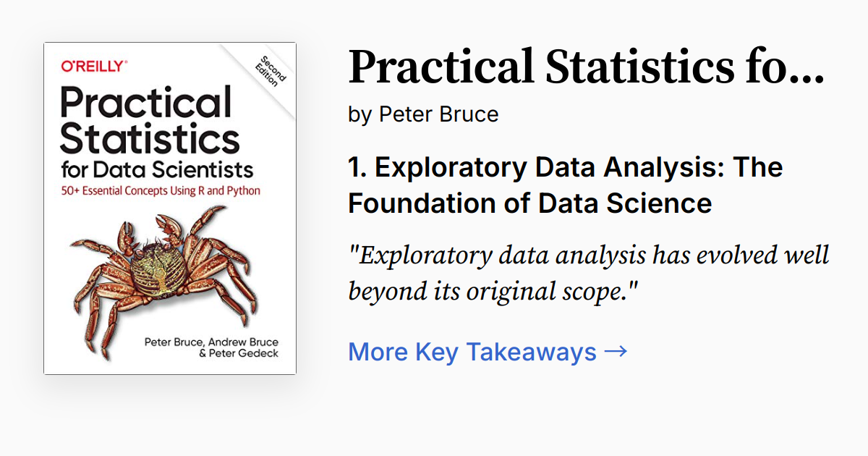Click the 'by' word before the author
868x456 pixels.
tap(359, 115)
